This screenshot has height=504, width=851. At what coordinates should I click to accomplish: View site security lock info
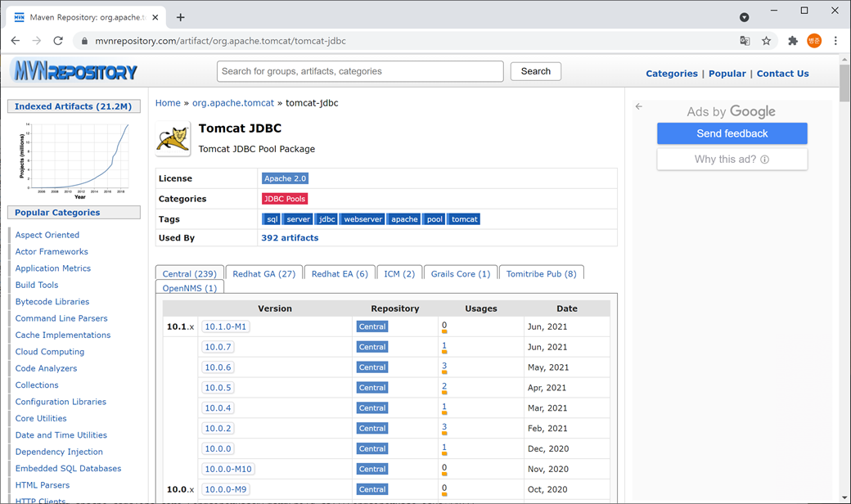[x=84, y=41]
